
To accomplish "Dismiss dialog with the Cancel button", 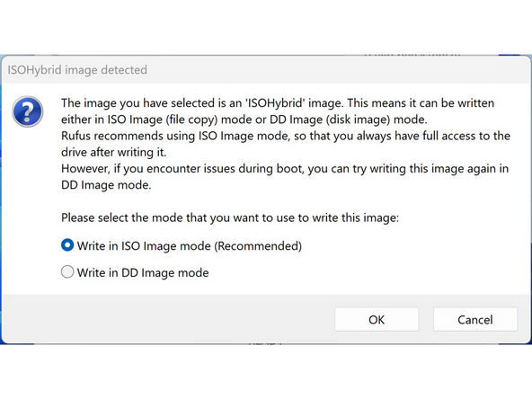I will 475,319.
